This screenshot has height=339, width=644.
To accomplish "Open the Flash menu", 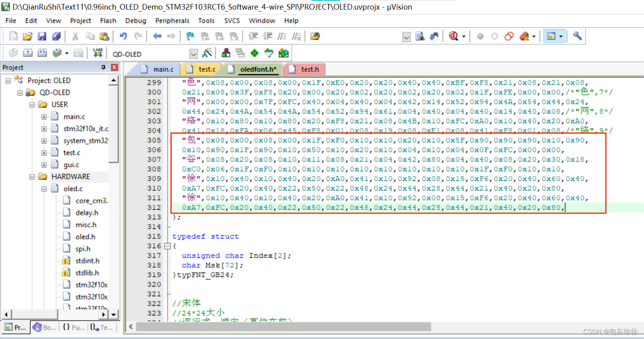I will [108, 21].
